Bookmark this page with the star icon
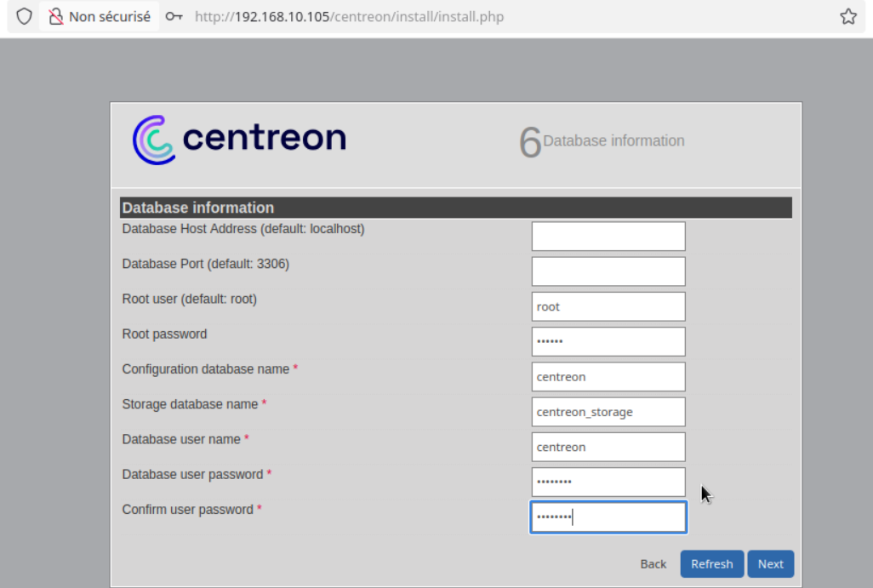The width and height of the screenshot is (873, 588). coord(847,16)
